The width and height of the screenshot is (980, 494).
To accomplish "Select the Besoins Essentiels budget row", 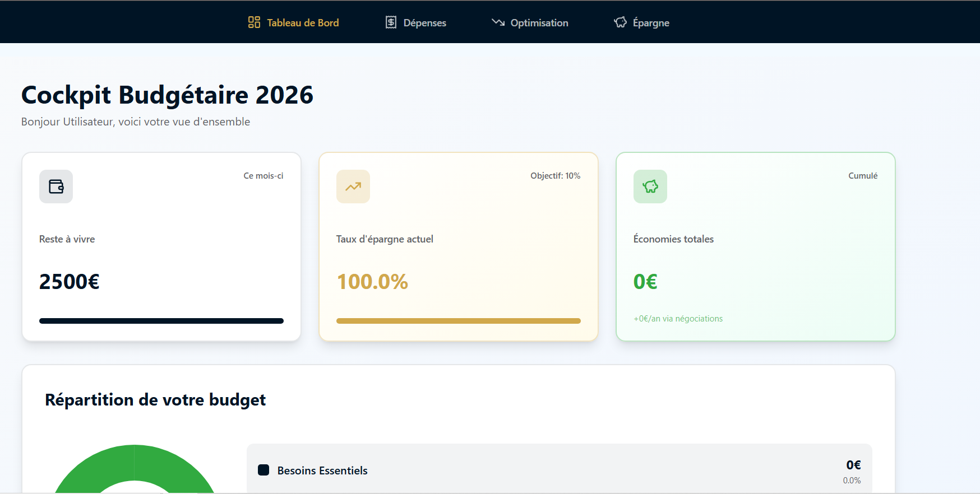I will (559, 470).
